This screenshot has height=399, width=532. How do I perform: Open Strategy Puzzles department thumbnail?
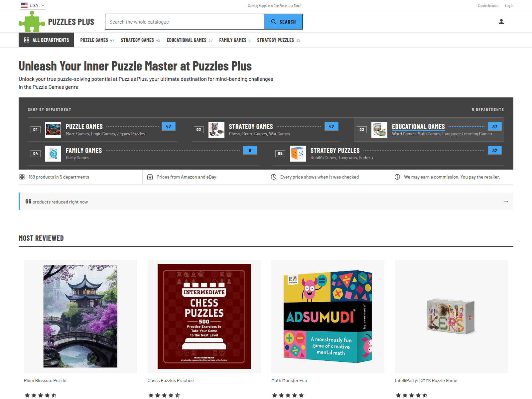[x=298, y=154]
